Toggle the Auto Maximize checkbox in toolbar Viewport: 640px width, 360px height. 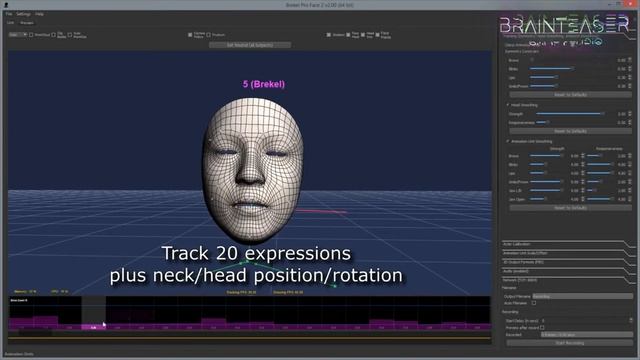coord(70,35)
